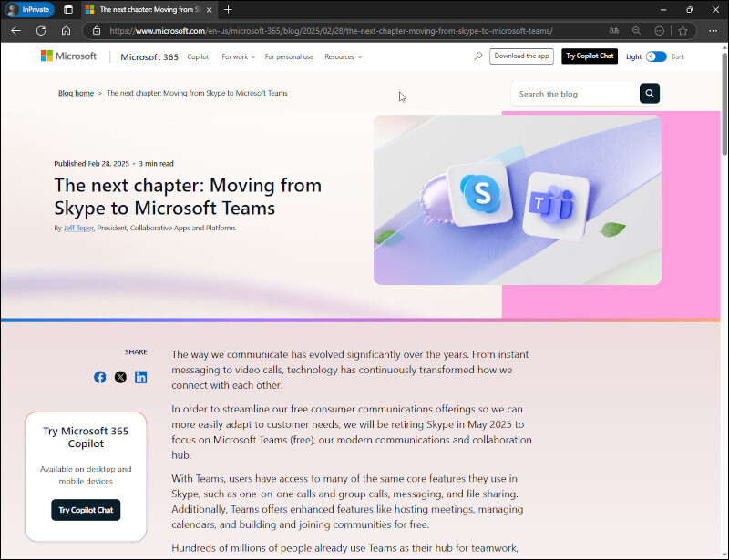Click the SHARE label
This screenshot has width=729, height=560.
pos(136,351)
